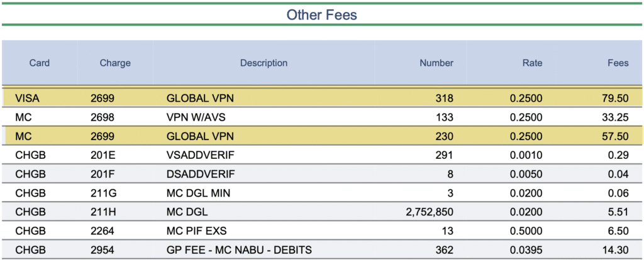This screenshot has height=260, width=644.
Task: Click the Number column header
Action: click(436, 63)
